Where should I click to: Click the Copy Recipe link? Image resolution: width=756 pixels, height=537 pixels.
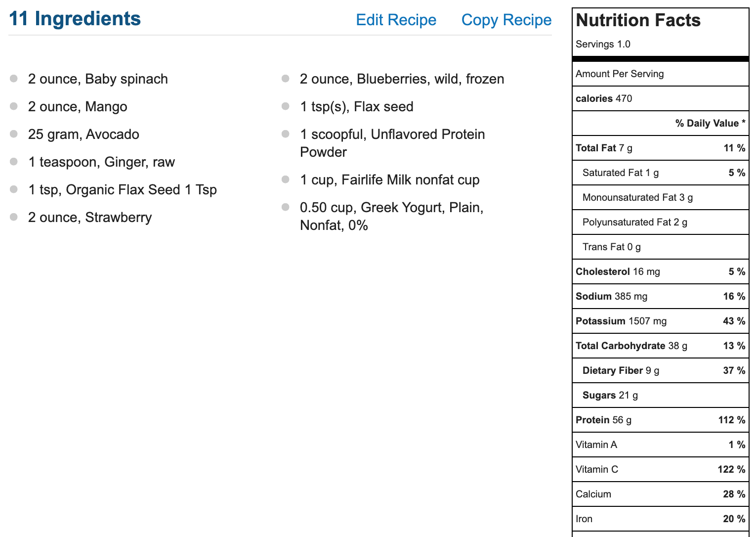[x=506, y=20]
